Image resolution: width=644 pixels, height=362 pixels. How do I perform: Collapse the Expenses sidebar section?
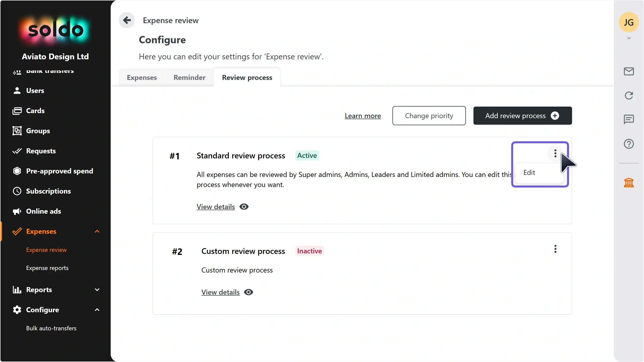pyautogui.click(x=97, y=231)
